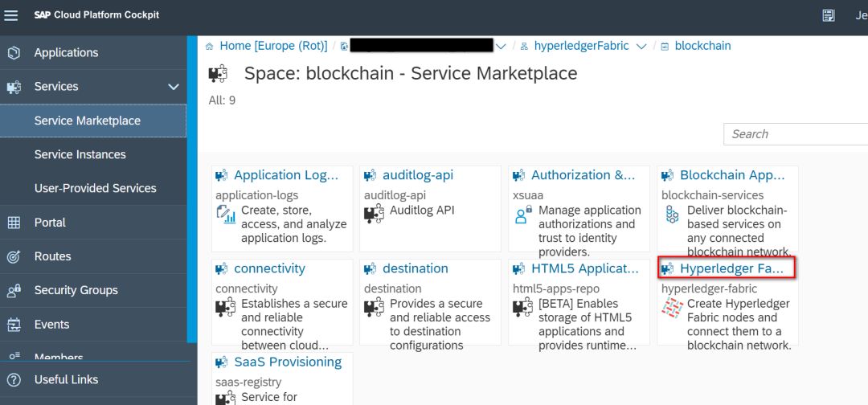Click the home icon in the breadcrumb
This screenshot has height=405, width=868.
(209, 47)
